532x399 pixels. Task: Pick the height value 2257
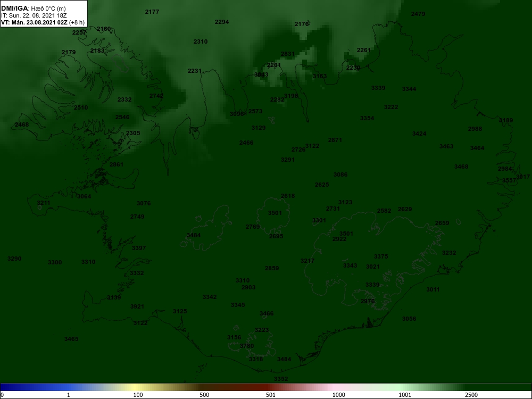[x=79, y=32]
